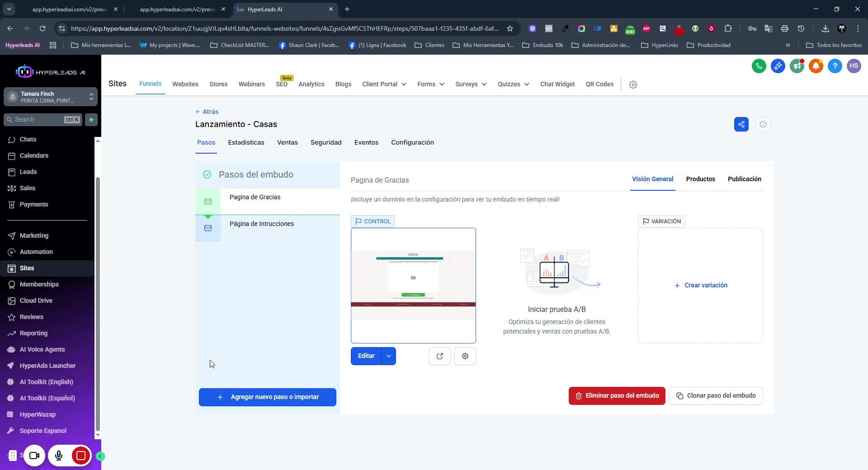
Task: Click the Control page thumbnail preview
Action: (413, 285)
